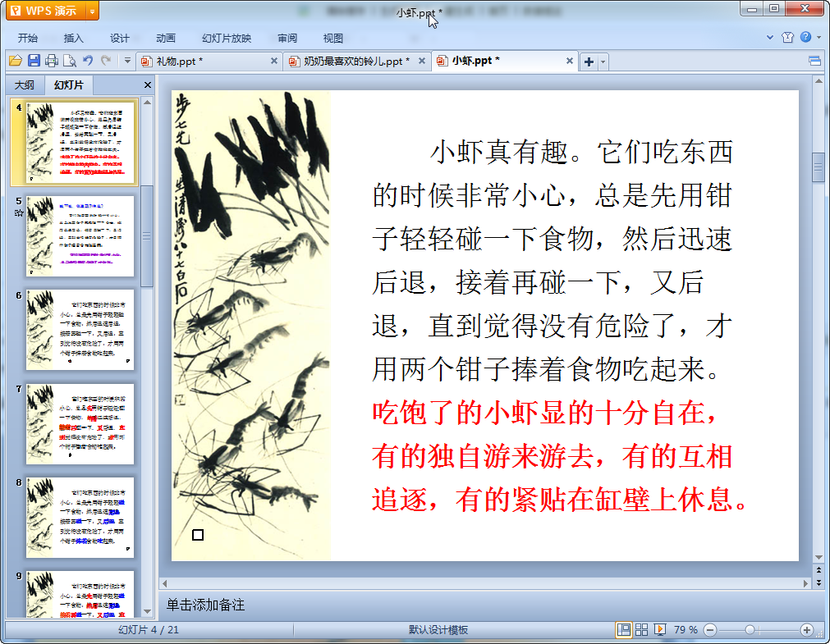
Task: Open the 幻灯片放映 ribbon tab
Action: [x=227, y=38]
